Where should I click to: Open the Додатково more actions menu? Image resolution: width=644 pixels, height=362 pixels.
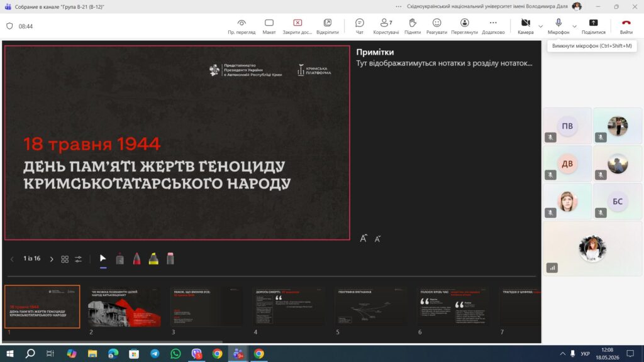(493, 26)
